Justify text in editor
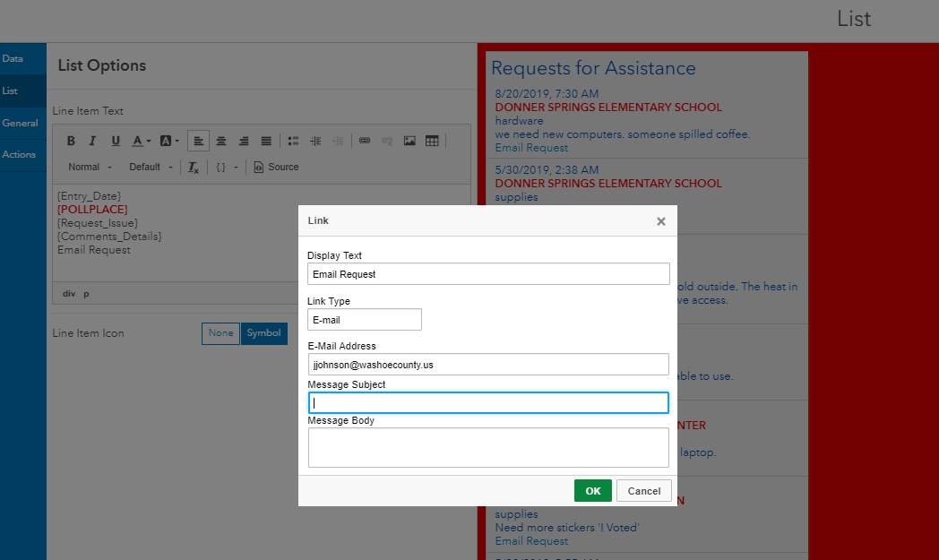This screenshot has height=560, width=939. pyautogui.click(x=266, y=141)
